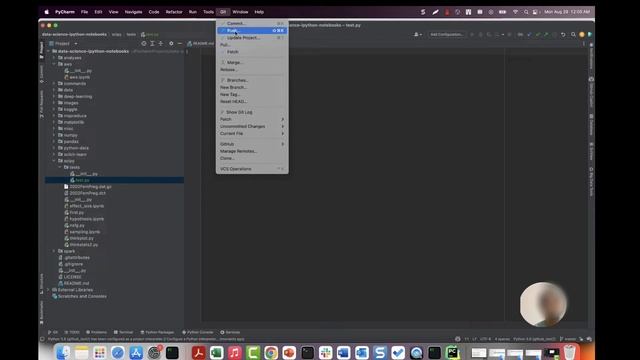The image size is (640, 360).
Task: Open Google Chrome from the Dock
Action: tap(271, 352)
